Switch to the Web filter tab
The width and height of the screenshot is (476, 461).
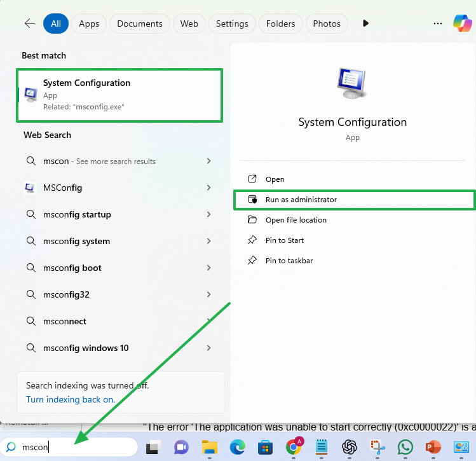(189, 24)
